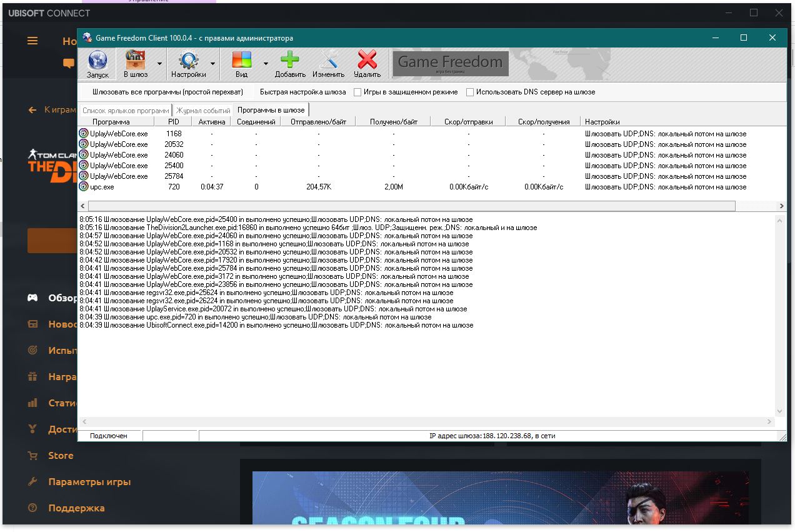795x532 pixels.
Task: Open the Настройки gear icon
Action: point(189,61)
